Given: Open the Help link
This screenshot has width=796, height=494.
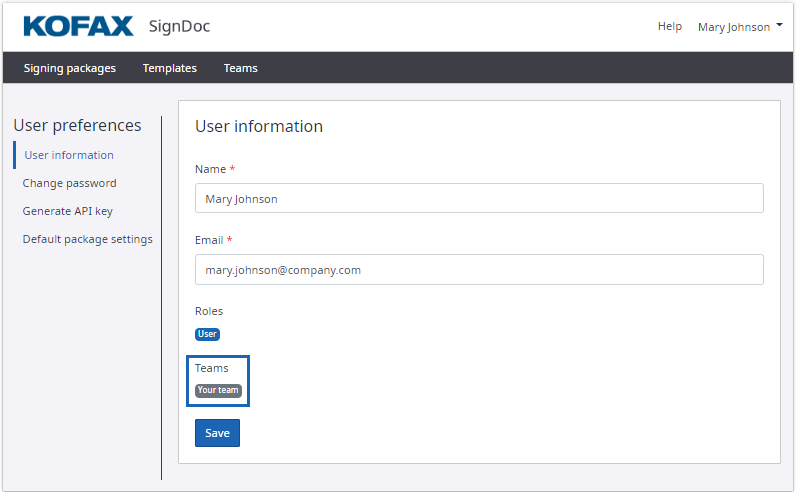Looking at the screenshot, I should (x=669, y=27).
